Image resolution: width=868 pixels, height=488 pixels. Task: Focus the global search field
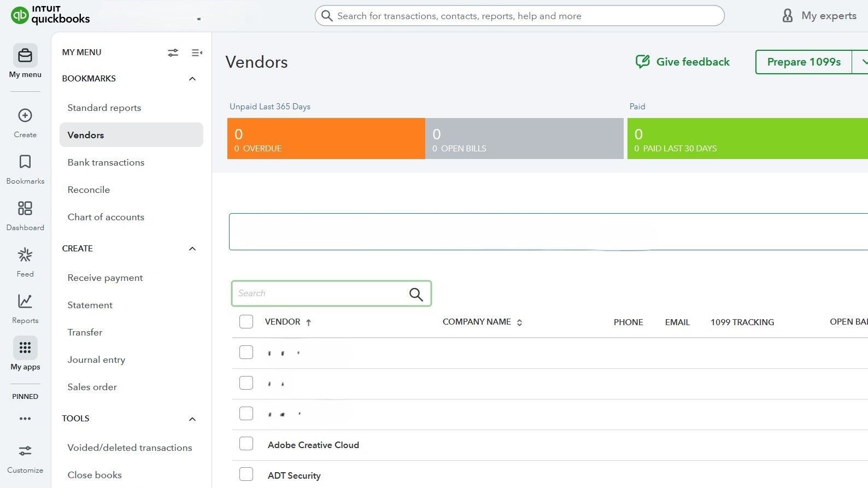[x=519, y=16]
